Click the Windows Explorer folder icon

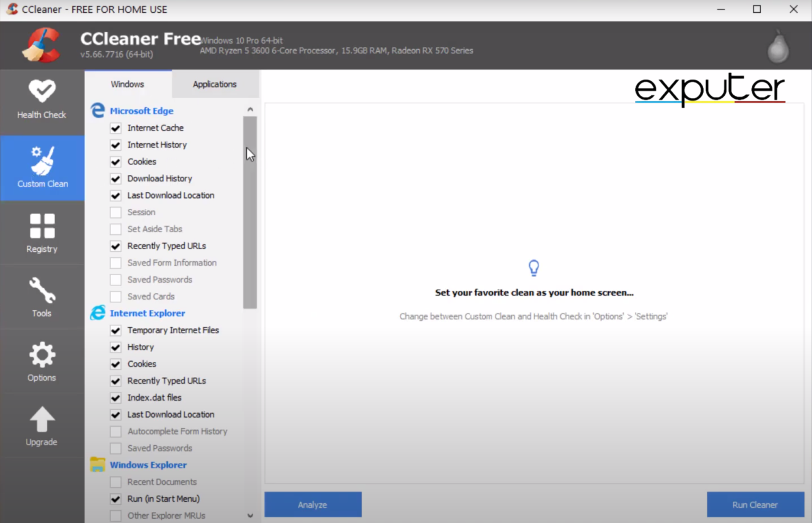(x=97, y=464)
